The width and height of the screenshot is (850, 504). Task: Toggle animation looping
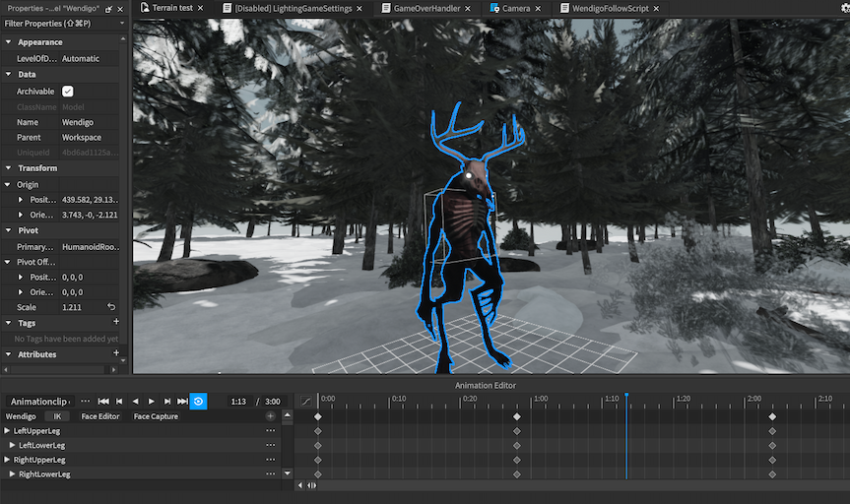198,402
